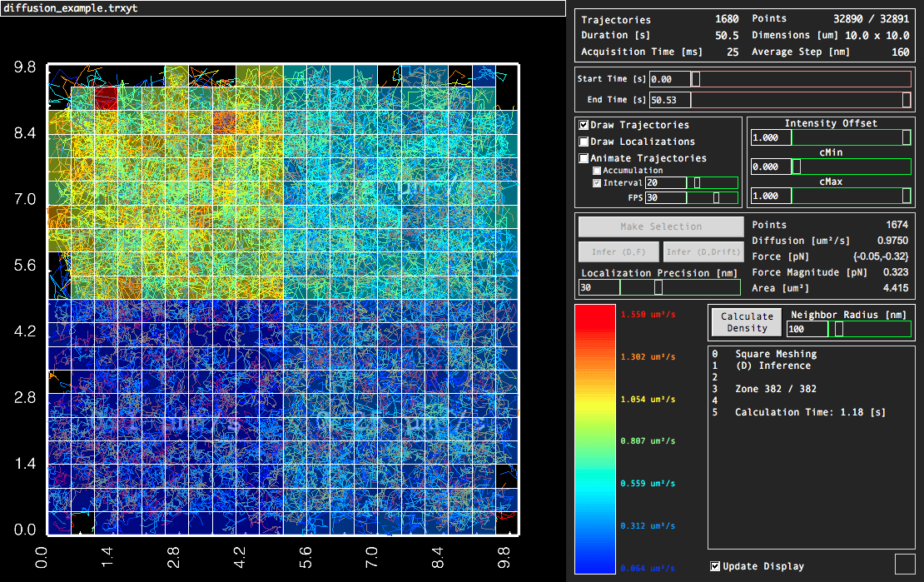Run the Infer (D,F) button

click(618, 251)
